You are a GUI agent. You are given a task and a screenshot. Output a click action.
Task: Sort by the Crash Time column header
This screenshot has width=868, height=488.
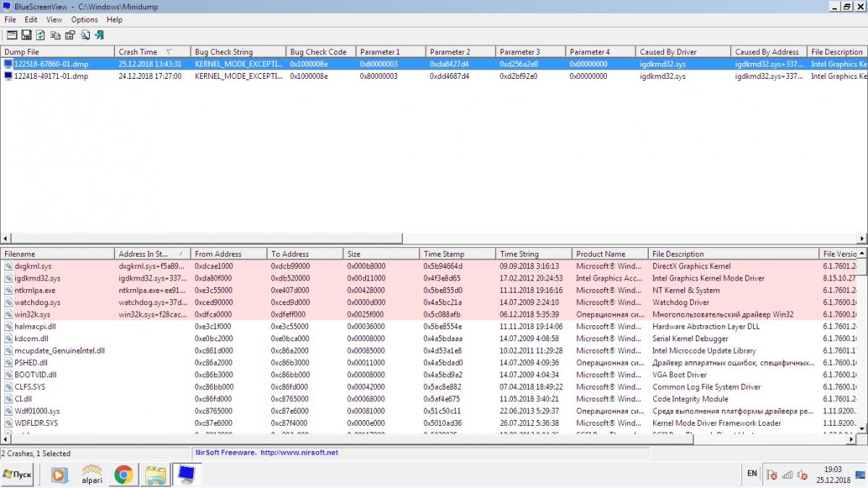[x=138, y=52]
